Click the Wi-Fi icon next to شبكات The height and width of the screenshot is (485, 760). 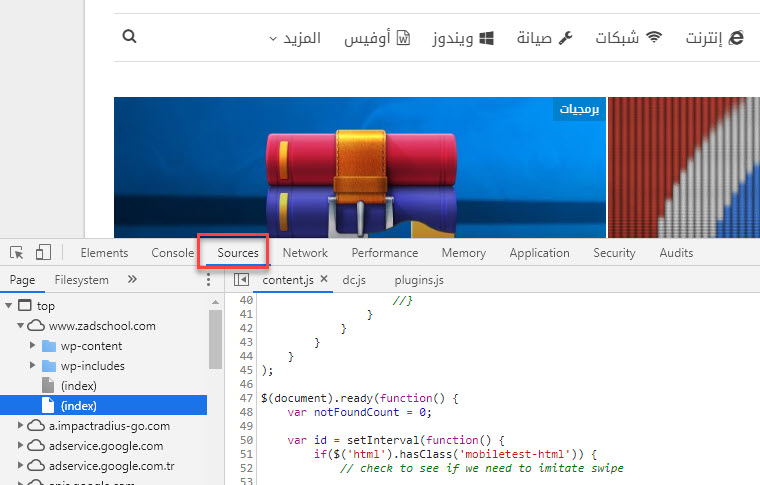(654, 37)
